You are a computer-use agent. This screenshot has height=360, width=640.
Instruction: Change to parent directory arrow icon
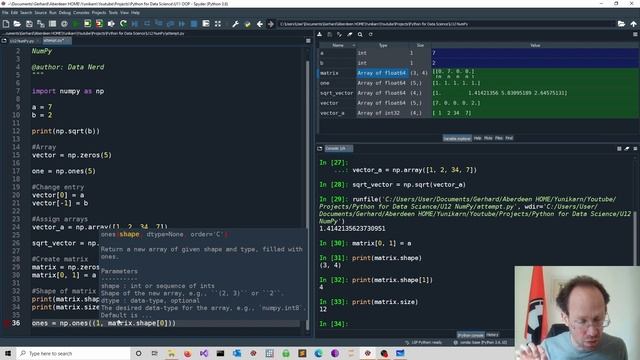pos(633,24)
